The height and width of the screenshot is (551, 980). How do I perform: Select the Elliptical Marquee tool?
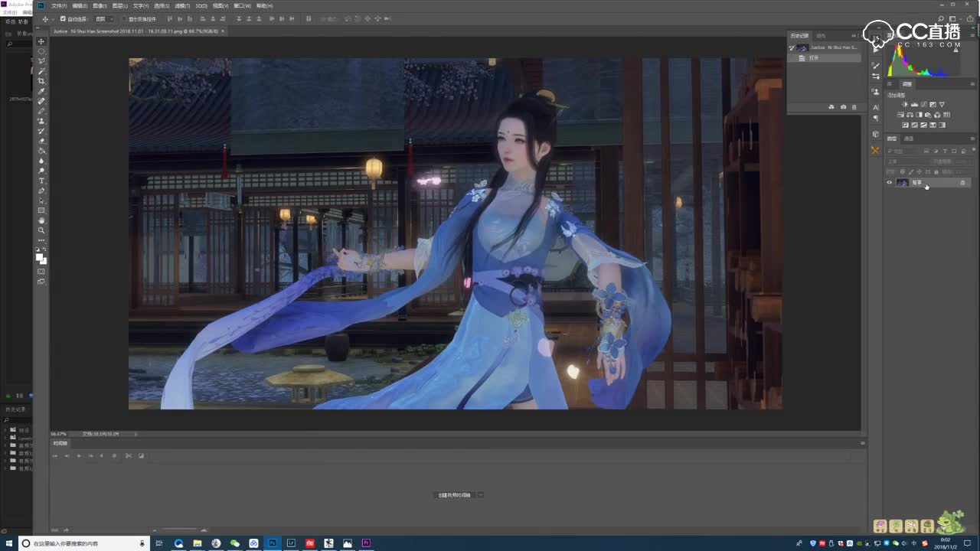[41, 51]
